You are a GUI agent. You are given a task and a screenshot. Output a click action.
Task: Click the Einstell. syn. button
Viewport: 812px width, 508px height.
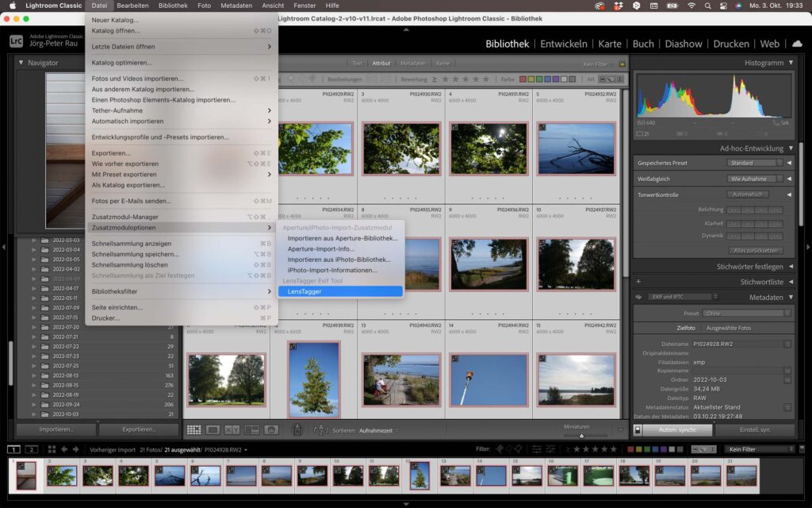pyautogui.click(x=755, y=429)
